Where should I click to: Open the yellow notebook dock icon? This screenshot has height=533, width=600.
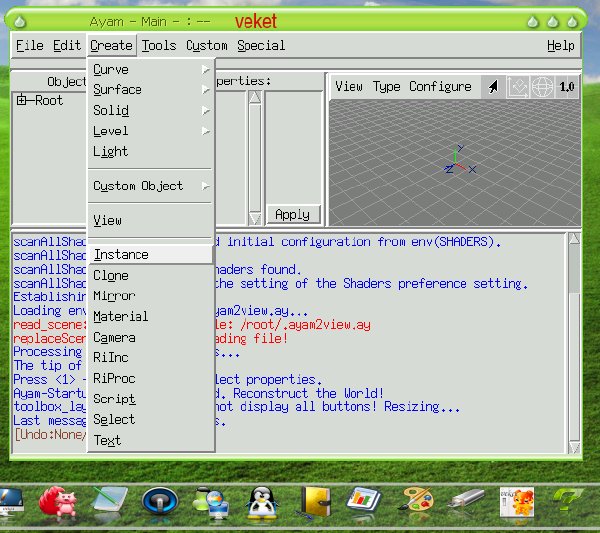click(x=315, y=501)
